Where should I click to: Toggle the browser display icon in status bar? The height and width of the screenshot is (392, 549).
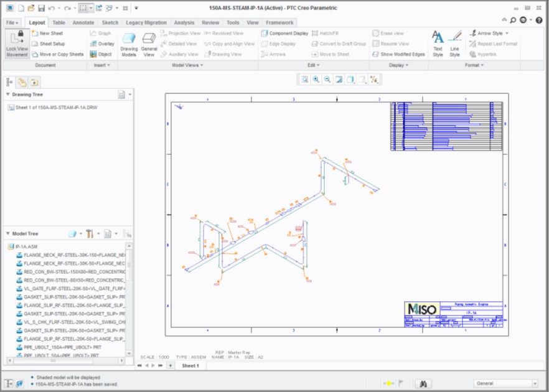[x=20, y=383]
